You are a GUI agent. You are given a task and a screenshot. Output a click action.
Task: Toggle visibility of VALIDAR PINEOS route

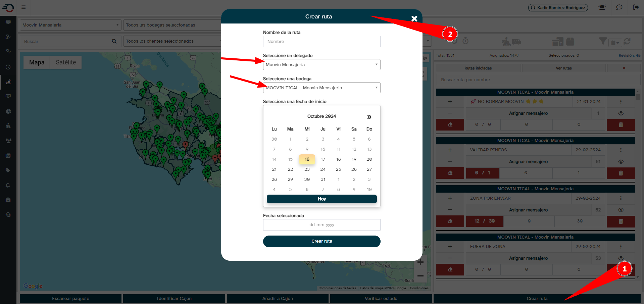tap(621, 162)
